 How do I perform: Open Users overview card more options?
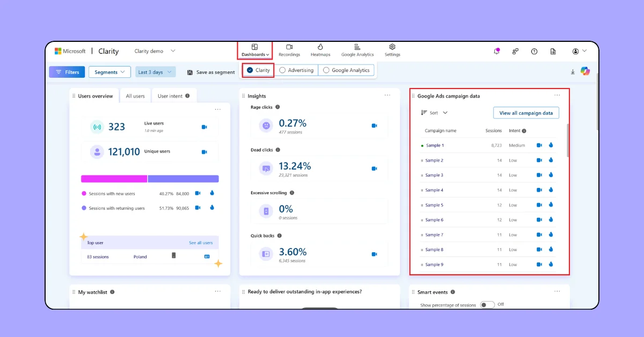click(217, 109)
